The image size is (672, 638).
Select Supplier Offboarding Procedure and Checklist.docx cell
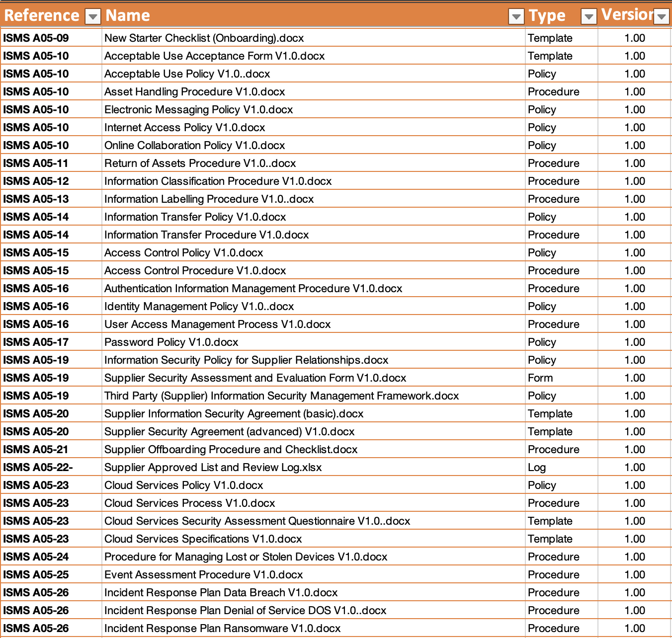click(314, 449)
